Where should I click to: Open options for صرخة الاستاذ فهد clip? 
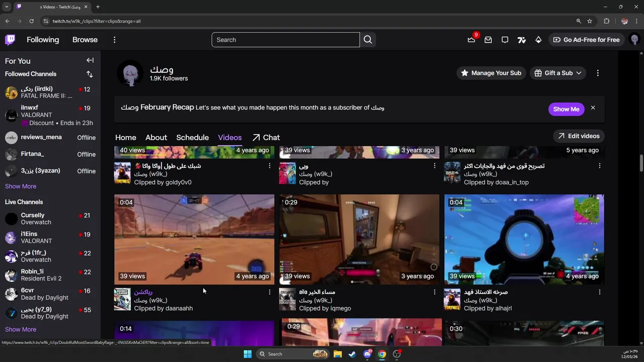[599, 292]
